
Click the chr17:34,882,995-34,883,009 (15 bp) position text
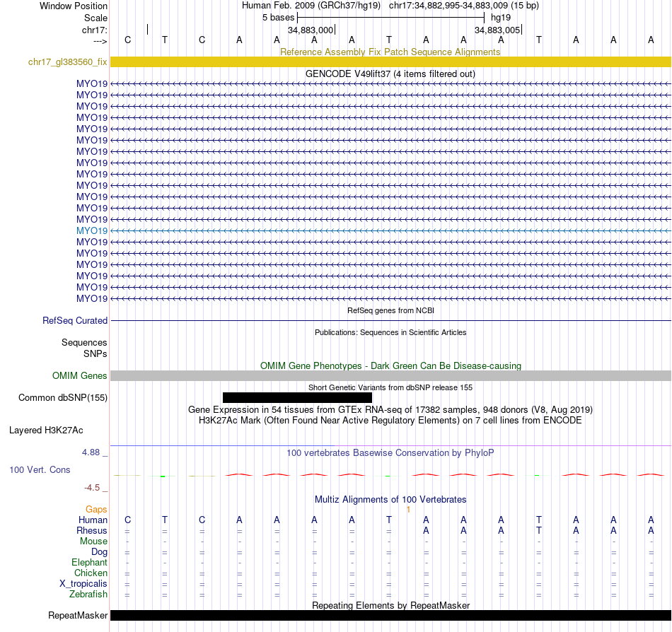(x=464, y=6)
